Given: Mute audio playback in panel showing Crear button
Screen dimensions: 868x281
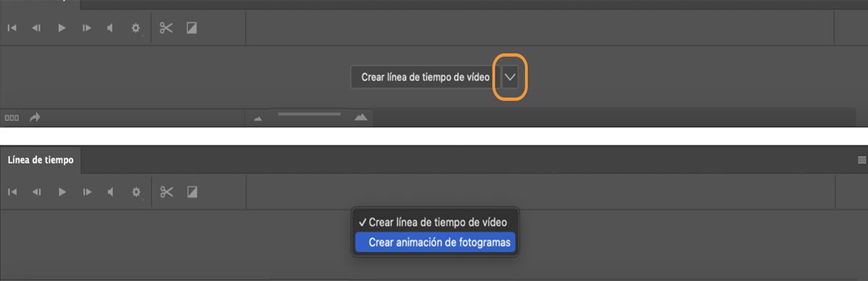Looking at the screenshot, I should (111, 28).
